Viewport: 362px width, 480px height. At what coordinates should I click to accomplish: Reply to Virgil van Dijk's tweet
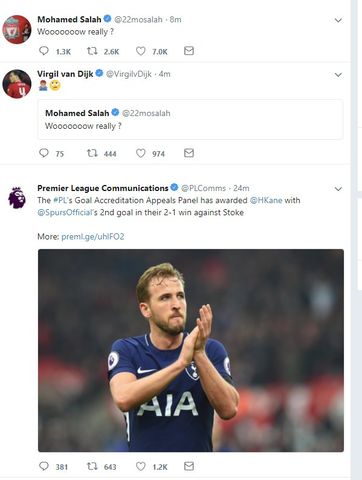tap(44, 153)
